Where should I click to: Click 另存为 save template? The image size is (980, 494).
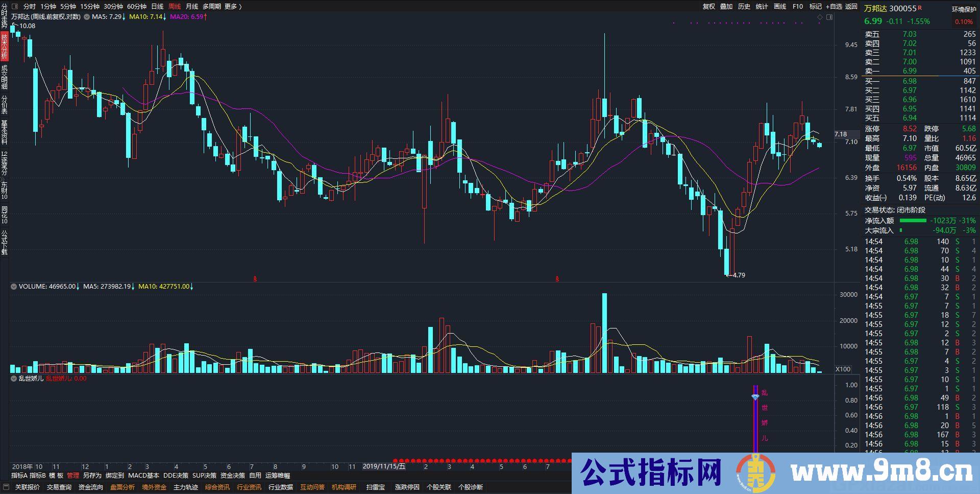tap(92, 476)
